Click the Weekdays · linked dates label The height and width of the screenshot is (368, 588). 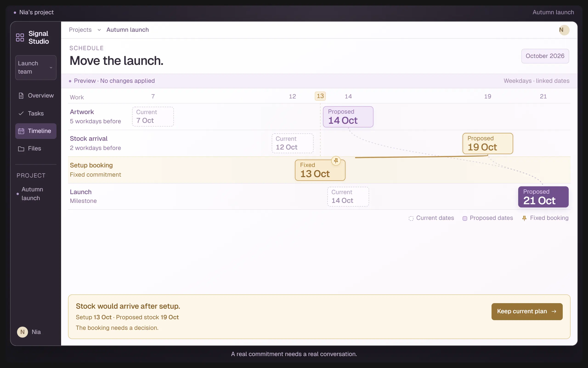pyautogui.click(x=536, y=81)
